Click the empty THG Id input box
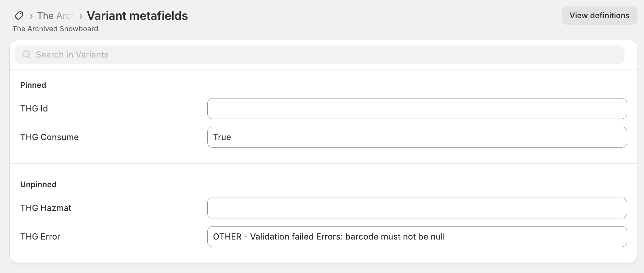Viewport: 644px width, 273px height. 417,109
